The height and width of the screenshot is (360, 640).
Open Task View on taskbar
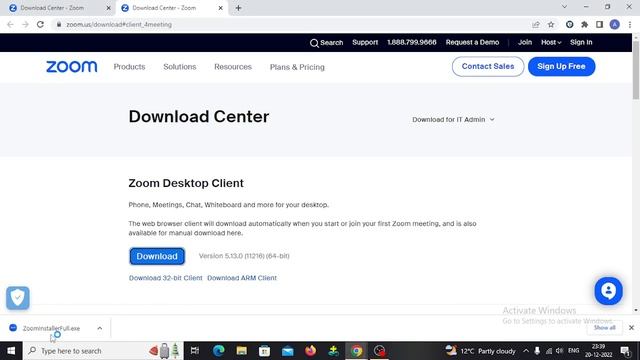click(195, 351)
